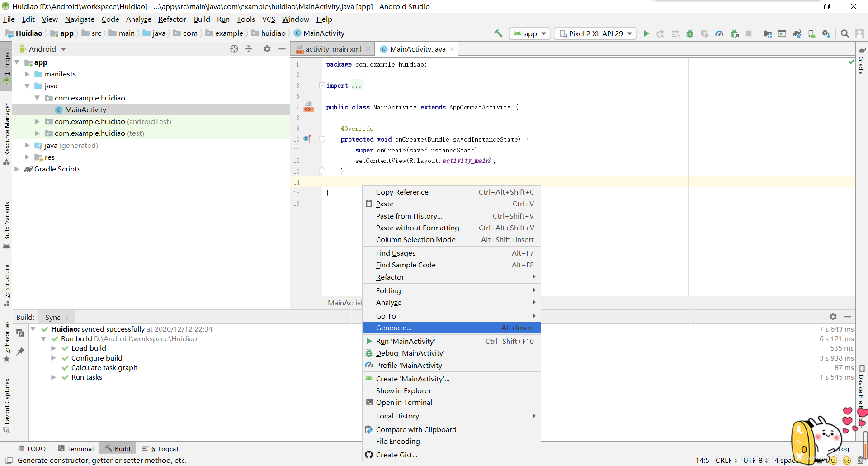Toggle the Resource Manager side panel

6,134
